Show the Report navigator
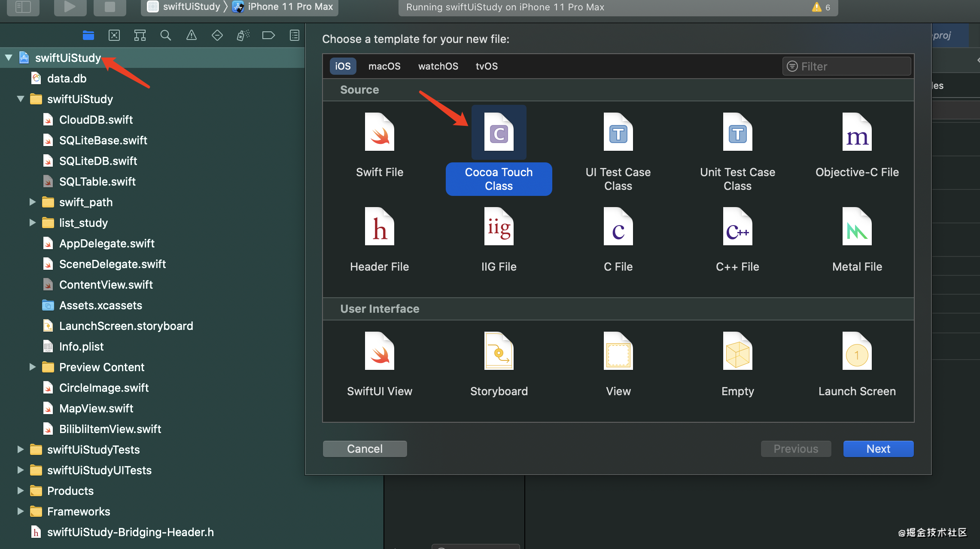Image resolution: width=980 pixels, height=549 pixels. pyautogui.click(x=295, y=35)
